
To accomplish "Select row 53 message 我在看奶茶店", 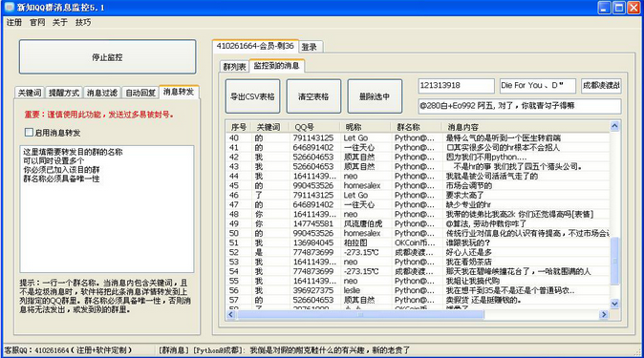I will click(419, 262).
